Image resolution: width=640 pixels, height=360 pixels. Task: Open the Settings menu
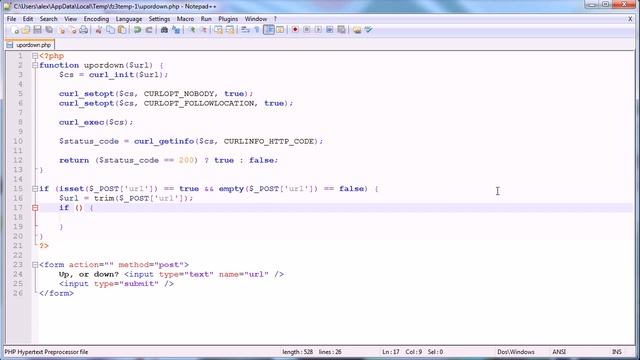159,19
